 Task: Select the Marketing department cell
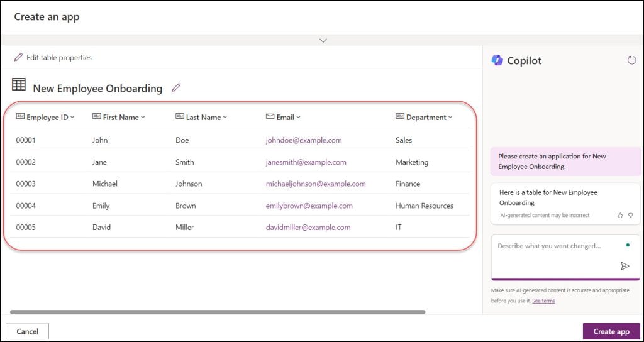[412, 162]
